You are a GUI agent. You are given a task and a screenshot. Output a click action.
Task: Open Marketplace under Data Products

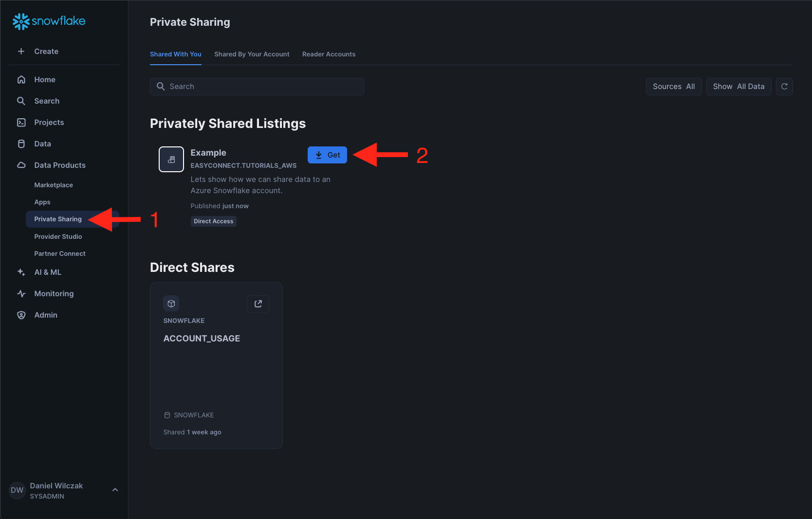click(x=54, y=185)
